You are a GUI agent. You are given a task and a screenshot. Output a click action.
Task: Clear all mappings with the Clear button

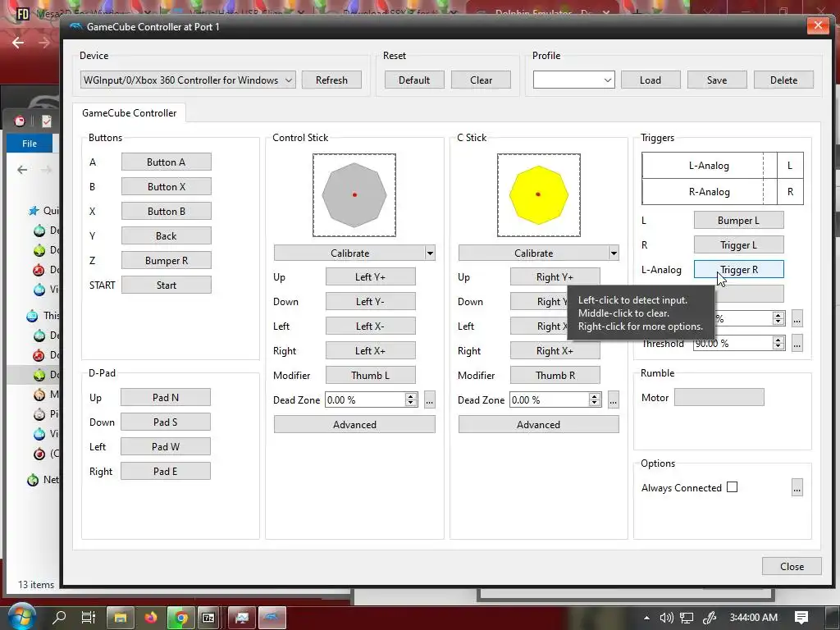tap(481, 80)
